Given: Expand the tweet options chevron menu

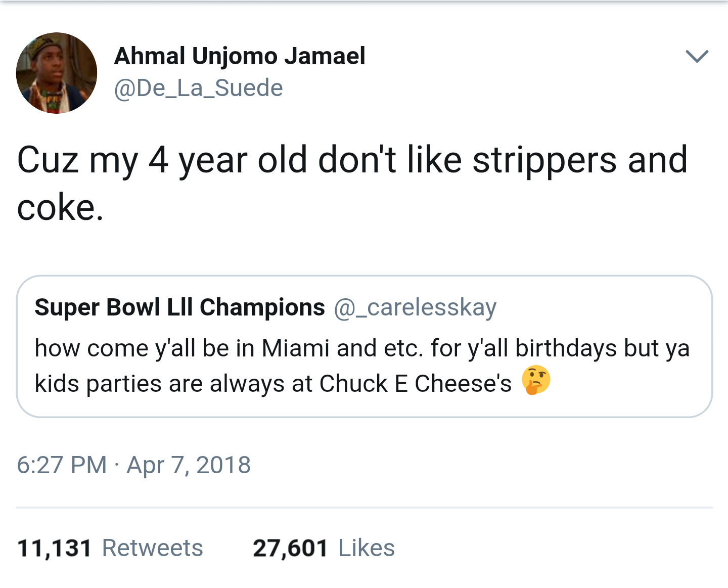Looking at the screenshot, I should tap(697, 56).
